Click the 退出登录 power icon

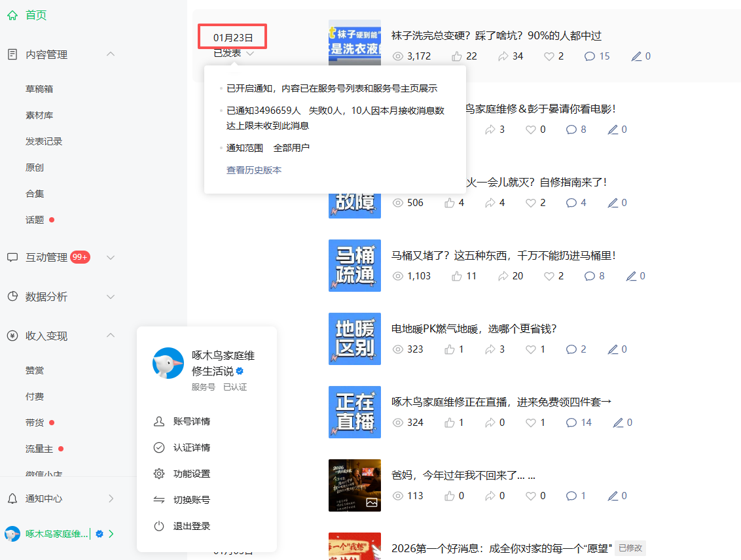pos(159,526)
